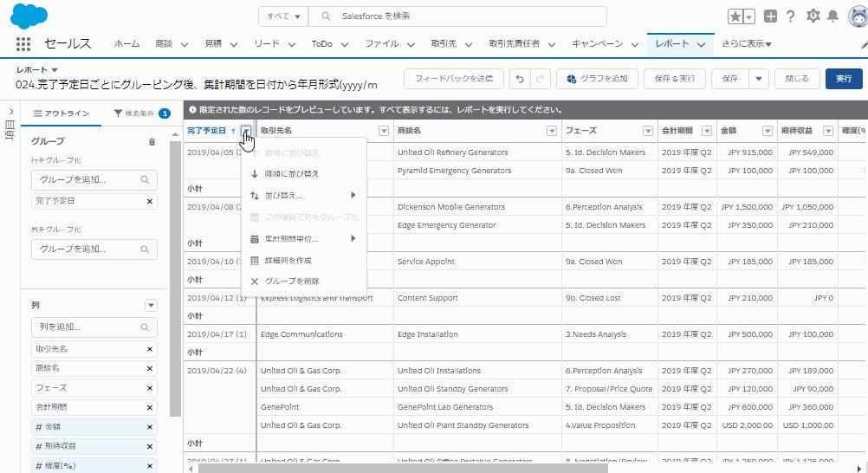
Task: Click the Salesforce search field
Action: [457, 16]
